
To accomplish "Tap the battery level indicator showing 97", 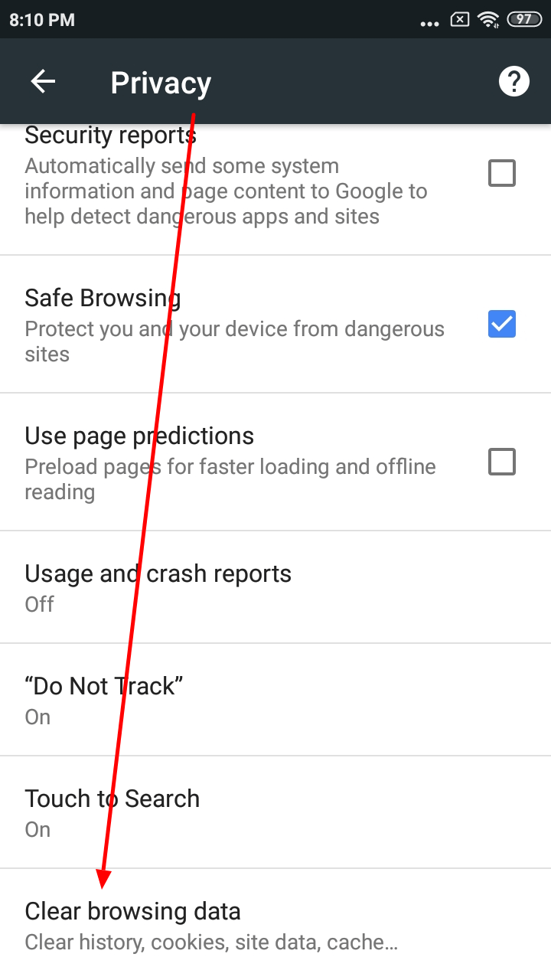I will (524, 20).
